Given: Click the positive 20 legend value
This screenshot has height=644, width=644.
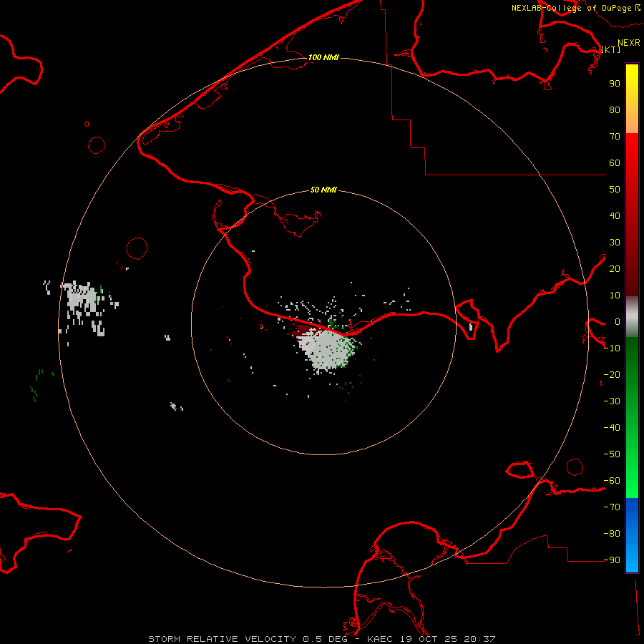Looking at the screenshot, I should (x=615, y=269).
